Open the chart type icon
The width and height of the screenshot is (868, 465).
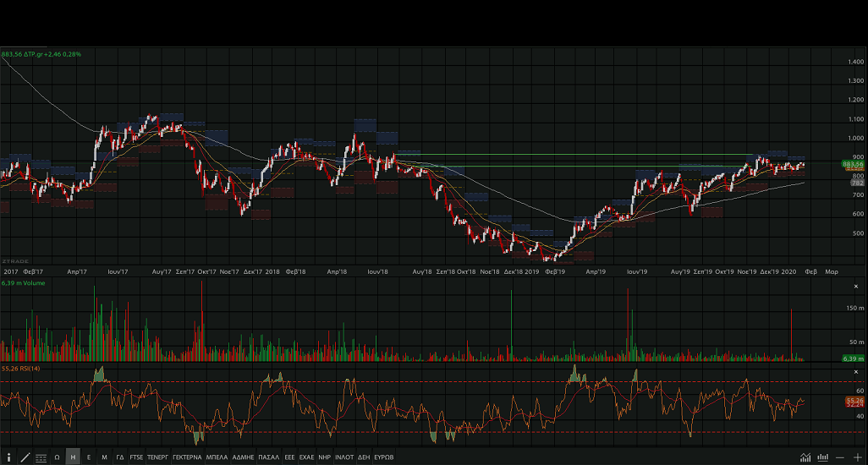(804, 457)
